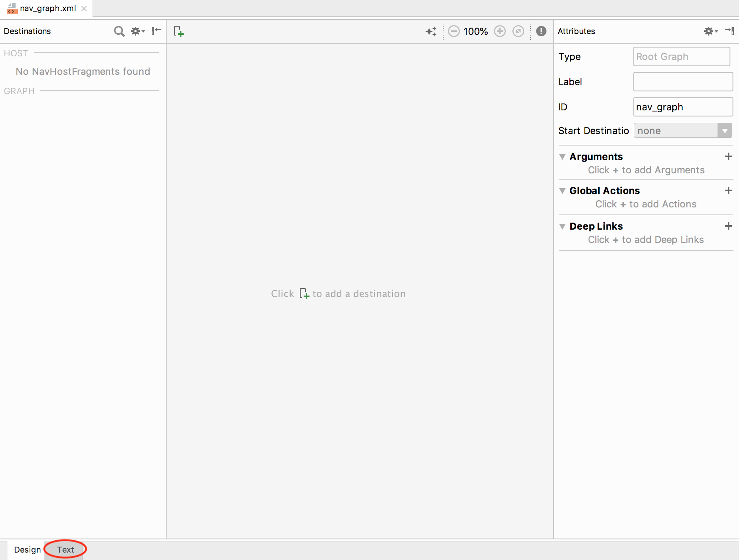Search destinations in the Destinations panel
The width and height of the screenshot is (739, 560).
[119, 31]
